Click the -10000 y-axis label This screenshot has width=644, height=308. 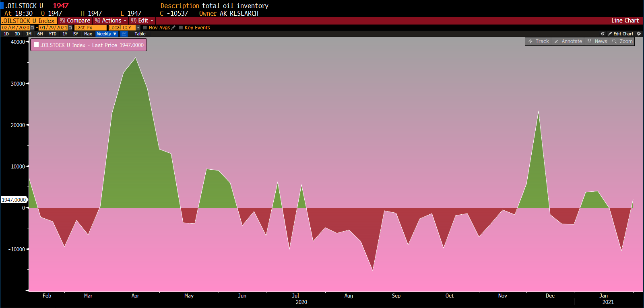click(x=17, y=249)
